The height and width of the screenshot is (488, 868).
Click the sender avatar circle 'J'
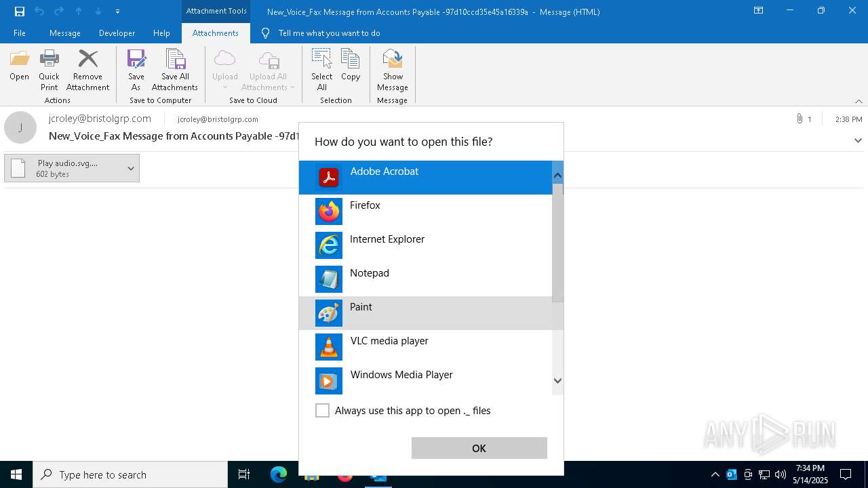coord(20,127)
